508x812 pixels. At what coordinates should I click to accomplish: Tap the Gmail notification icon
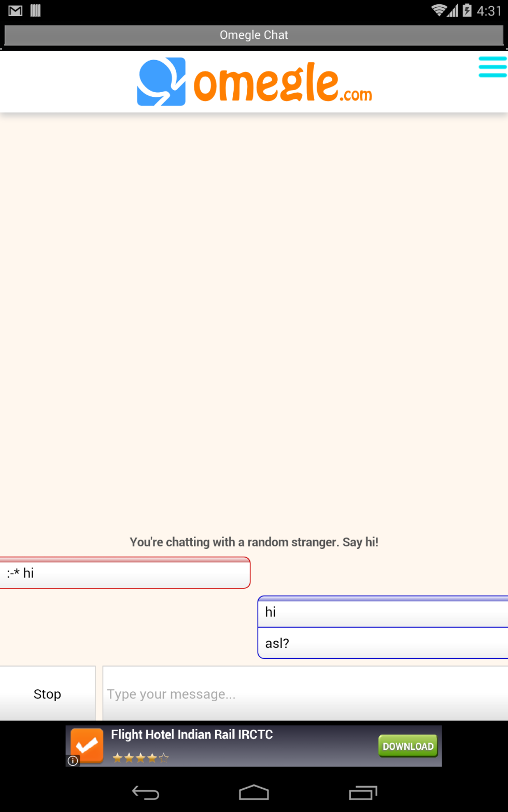pyautogui.click(x=16, y=10)
